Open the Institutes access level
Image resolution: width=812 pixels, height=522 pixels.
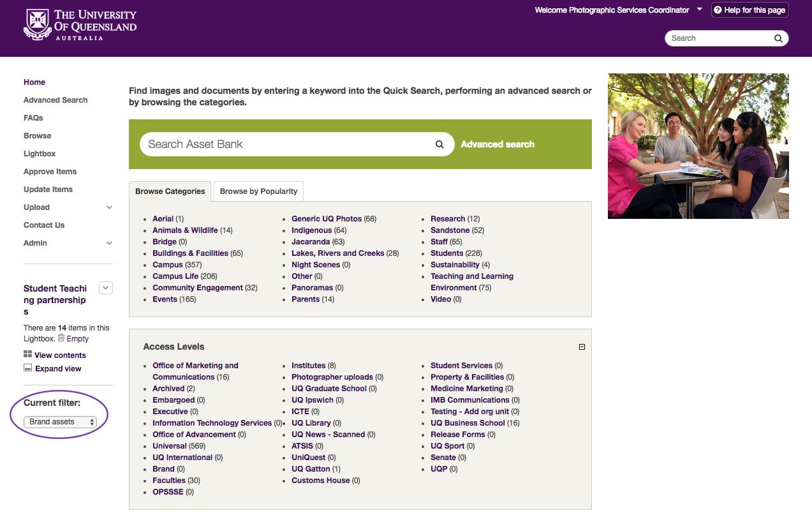(x=308, y=366)
